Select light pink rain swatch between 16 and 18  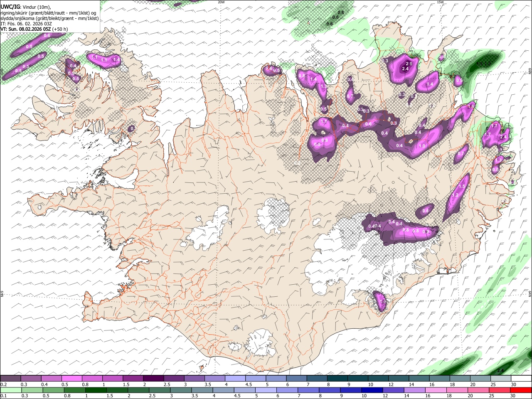436,390
